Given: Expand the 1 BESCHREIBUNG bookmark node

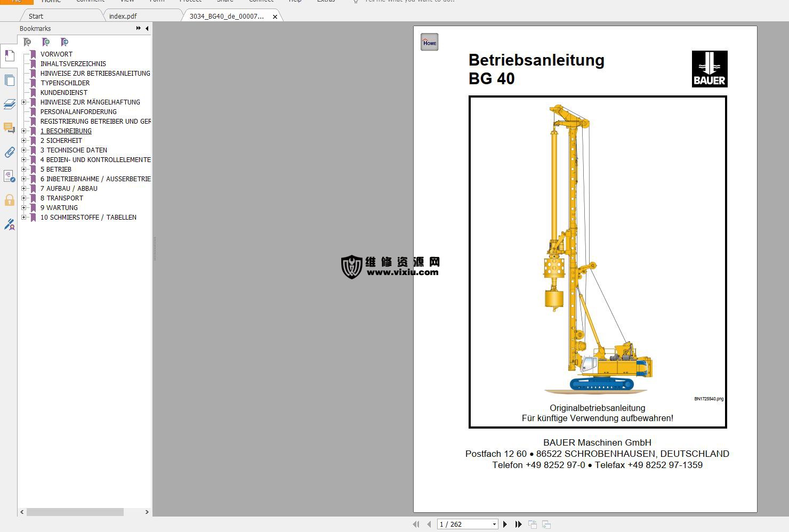Looking at the screenshot, I should [x=23, y=131].
